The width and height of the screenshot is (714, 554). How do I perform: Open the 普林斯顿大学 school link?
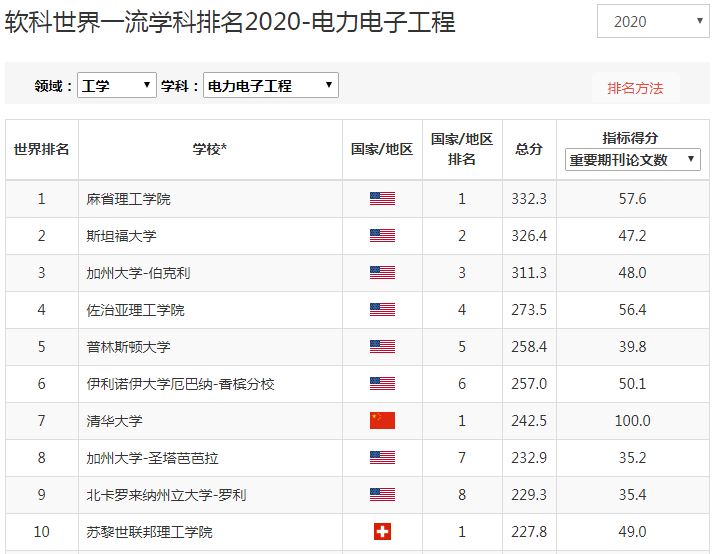pos(128,347)
